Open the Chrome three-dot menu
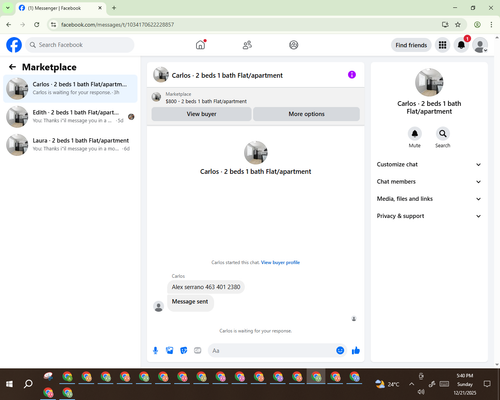This screenshot has height=400, width=500. coord(491,24)
